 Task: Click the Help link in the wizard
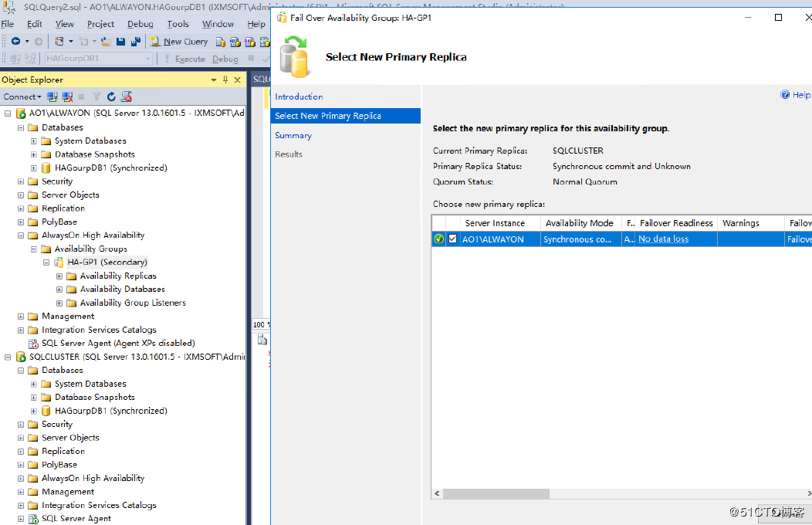coord(801,95)
